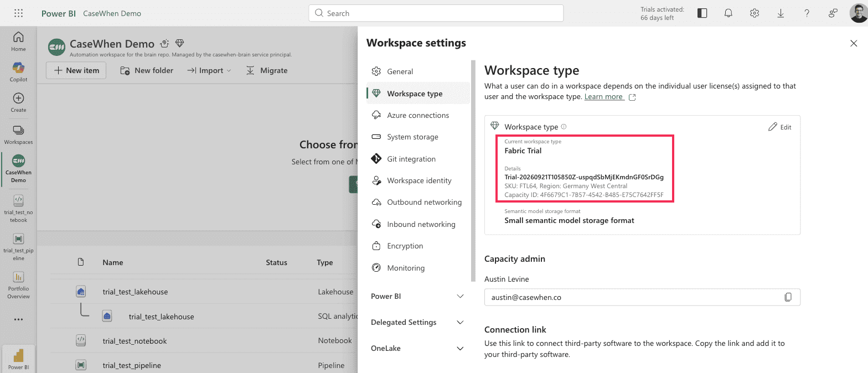
Task: Open Azure connections settings
Action: [x=418, y=115]
